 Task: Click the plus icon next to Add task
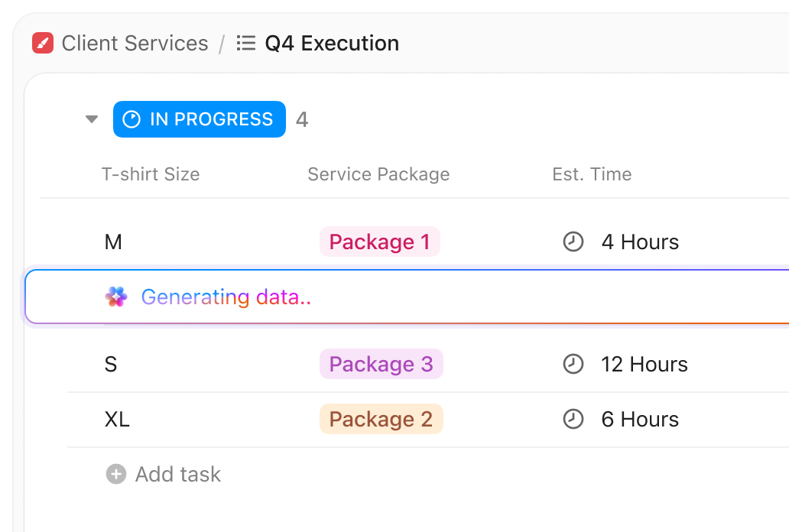tap(115, 474)
